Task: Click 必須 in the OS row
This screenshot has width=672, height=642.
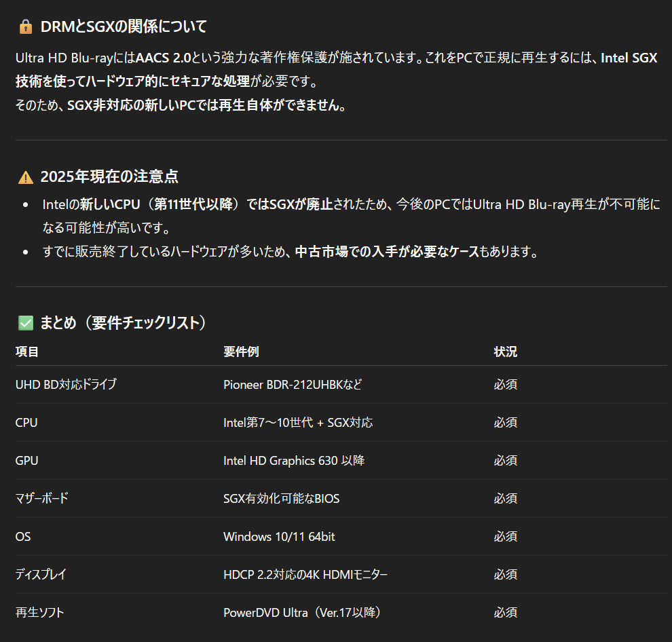Action: [x=505, y=537]
